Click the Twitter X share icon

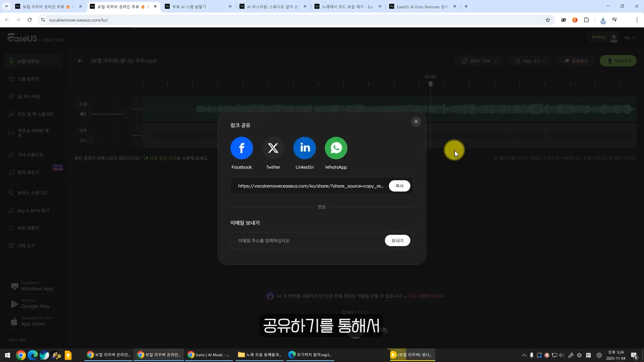coord(273,148)
